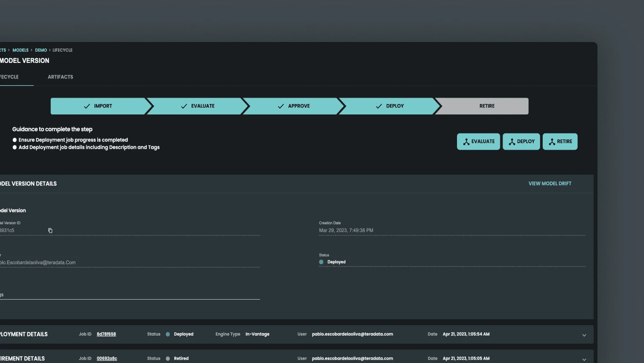Viewport: 644px width, 363px height.
Task: Select the Deploy lifecycle step
Action: (390, 106)
